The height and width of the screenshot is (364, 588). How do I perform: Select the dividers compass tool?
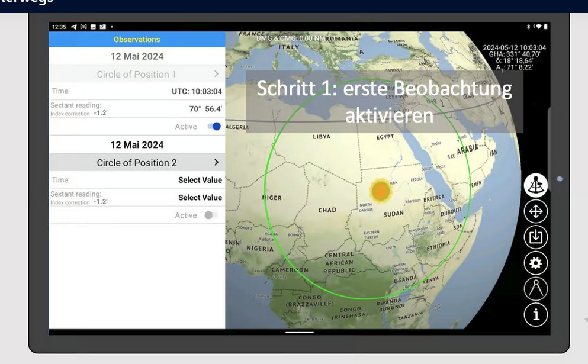[535, 289]
